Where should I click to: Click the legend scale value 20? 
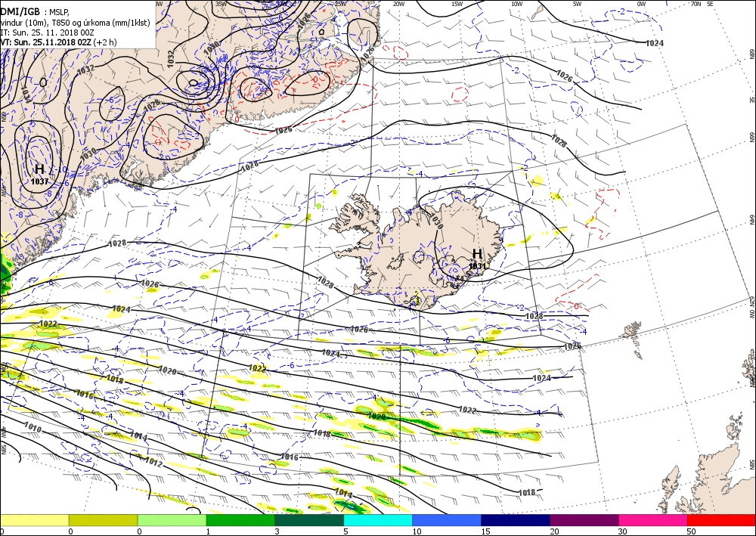554,531
